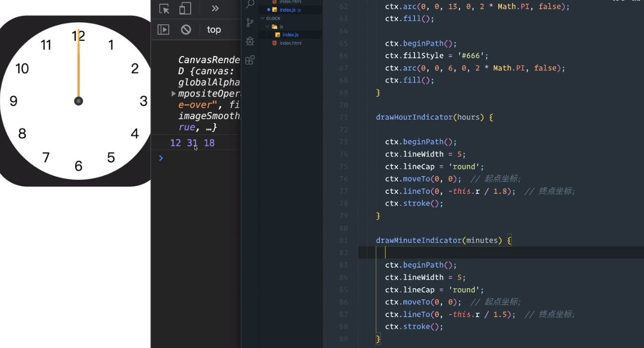644x348 pixels.
Task: Expand the CanvasRenderingContext2D object triangle
Action: (174, 93)
